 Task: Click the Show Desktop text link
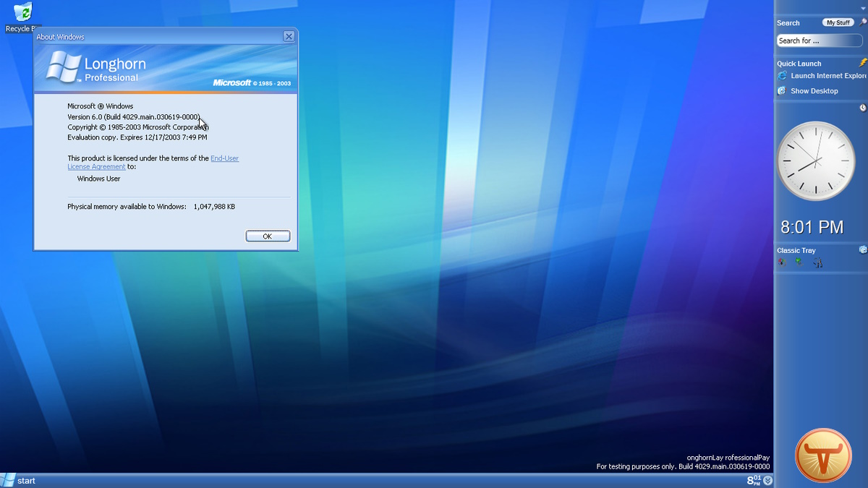pos(814,91)
